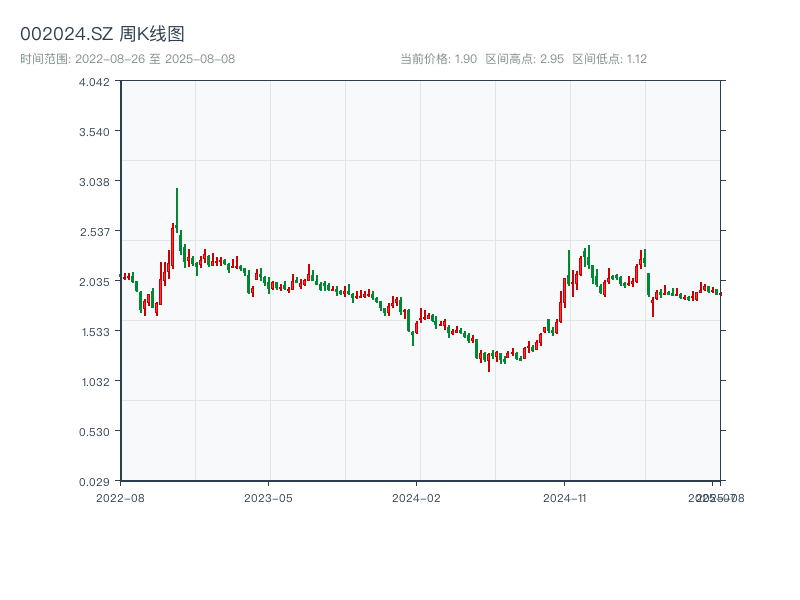Click the 当前价格 1.90 label
The image size is (800, 600).
(x=438, y=59)
